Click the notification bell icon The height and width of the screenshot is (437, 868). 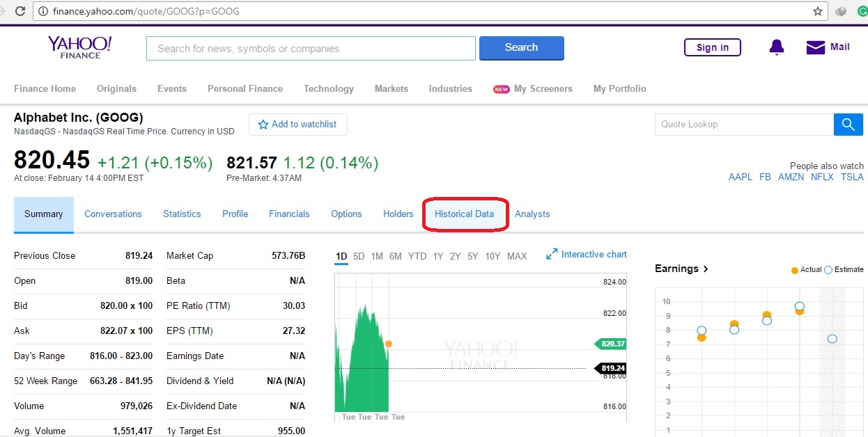tap(776, 47)
